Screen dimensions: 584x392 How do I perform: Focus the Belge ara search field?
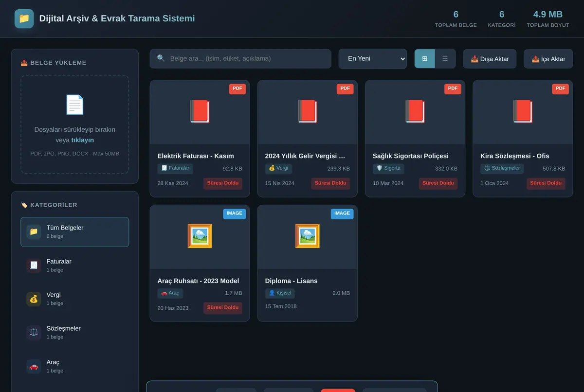[x=240, y=58]
